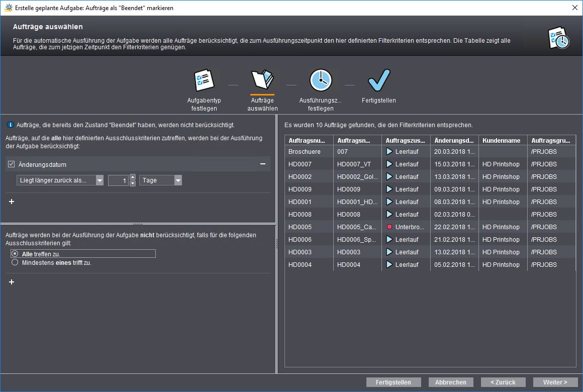Sort by the Auftragsgru... column header
This screenshot has height=392, width=583.
click(551, 140)
